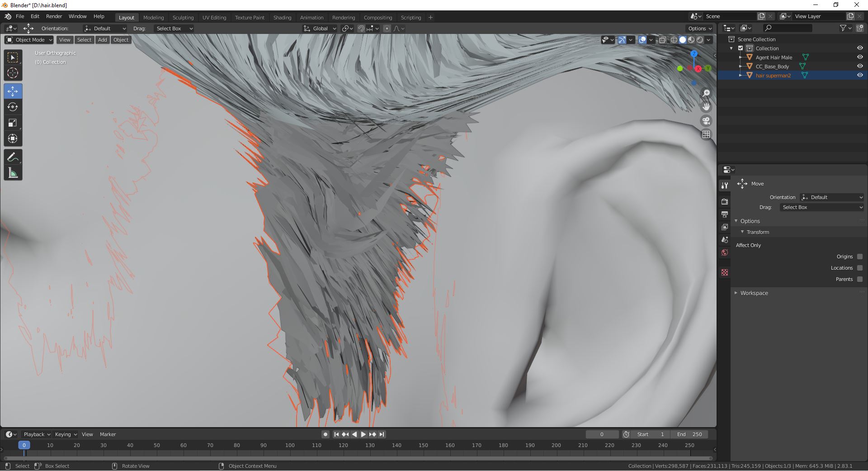Switch to material preview shading

pos(691,40)
